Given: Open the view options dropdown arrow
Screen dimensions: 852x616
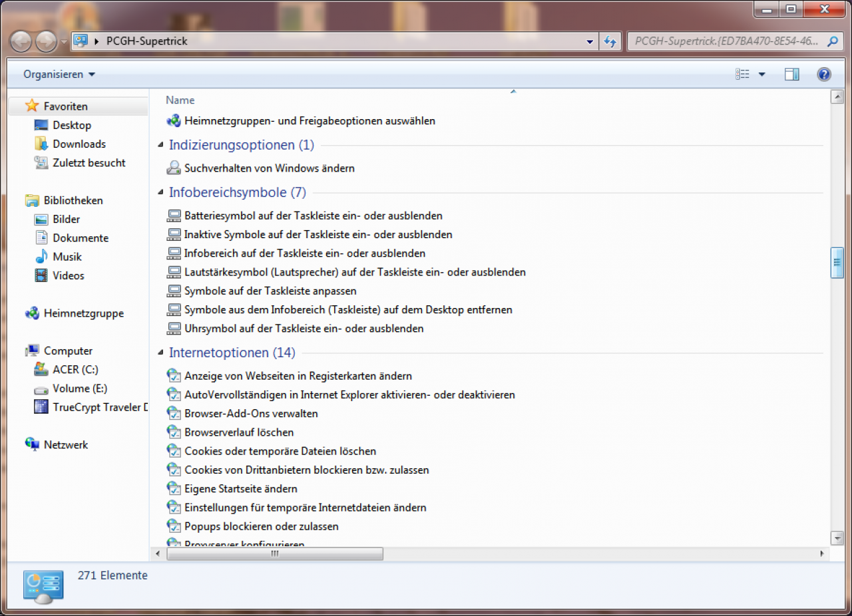Looking at the screenshot, I should pyautogui.click(x=762, y=75).
